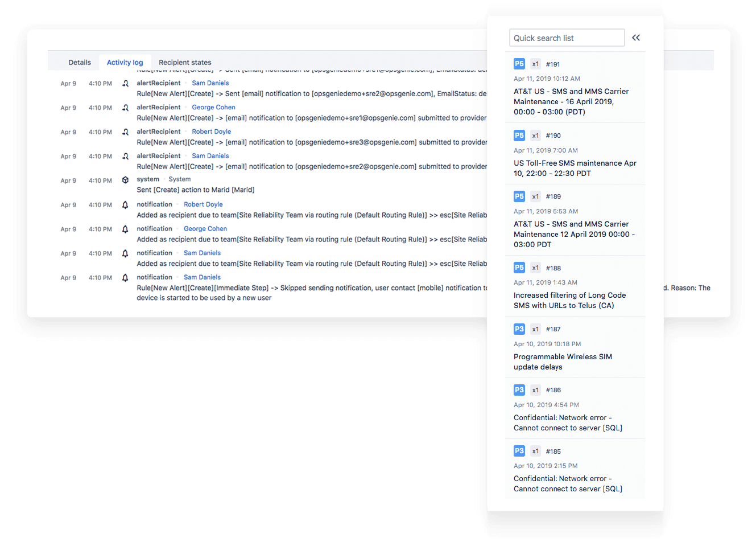Collapse the alerts sidebar via the double-chevron icon

[635, 37]
